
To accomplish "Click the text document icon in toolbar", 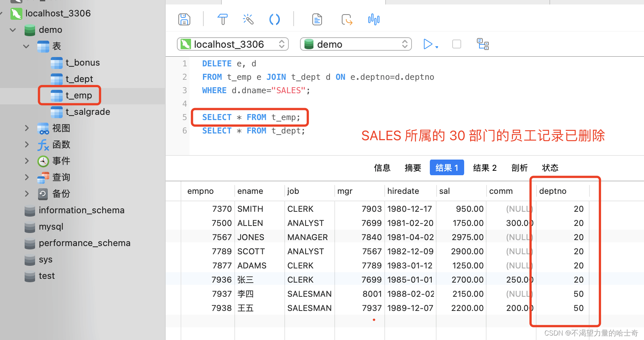I will pos(317,19).
